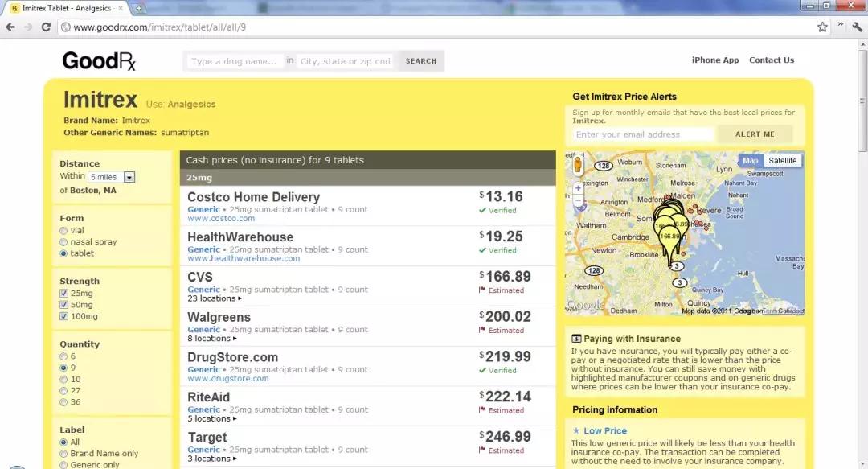Image resolution: width=868 pixels, height=469 pixels.
Task: Expand CVS 23 locations
Action: pyautogui.click(x=215, y=298)
